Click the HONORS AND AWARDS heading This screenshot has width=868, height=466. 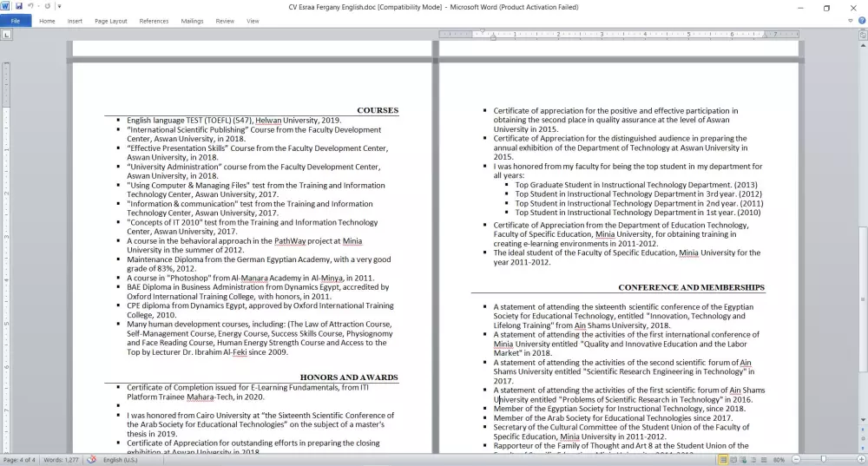[x=349, y=377]
